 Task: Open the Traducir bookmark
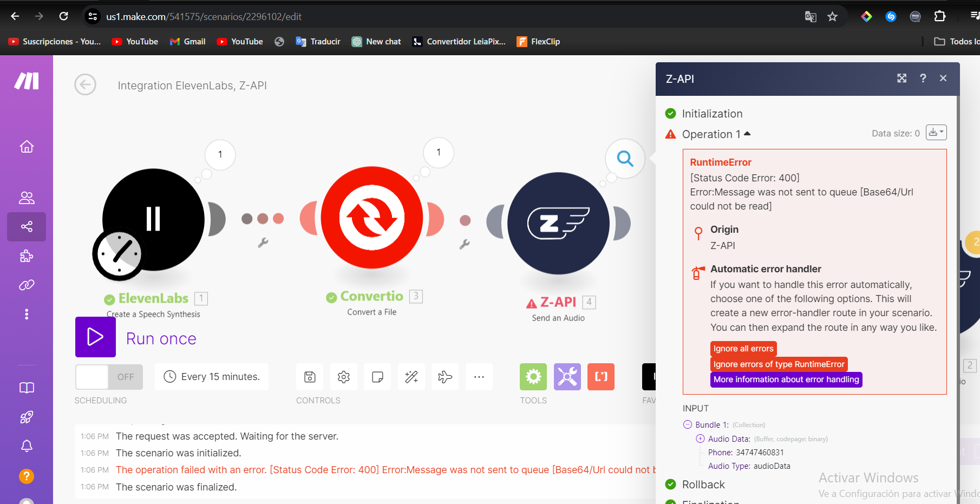pos(318,42)
